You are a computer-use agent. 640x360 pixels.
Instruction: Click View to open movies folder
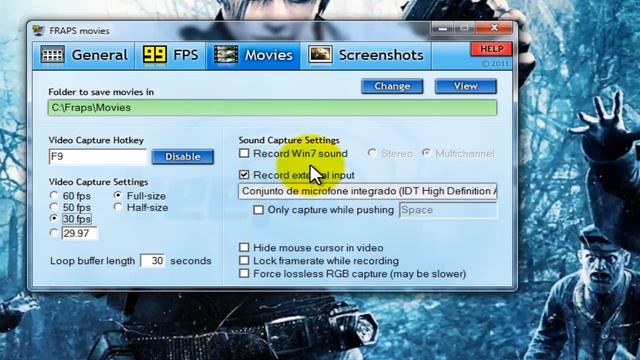(465, 86)
